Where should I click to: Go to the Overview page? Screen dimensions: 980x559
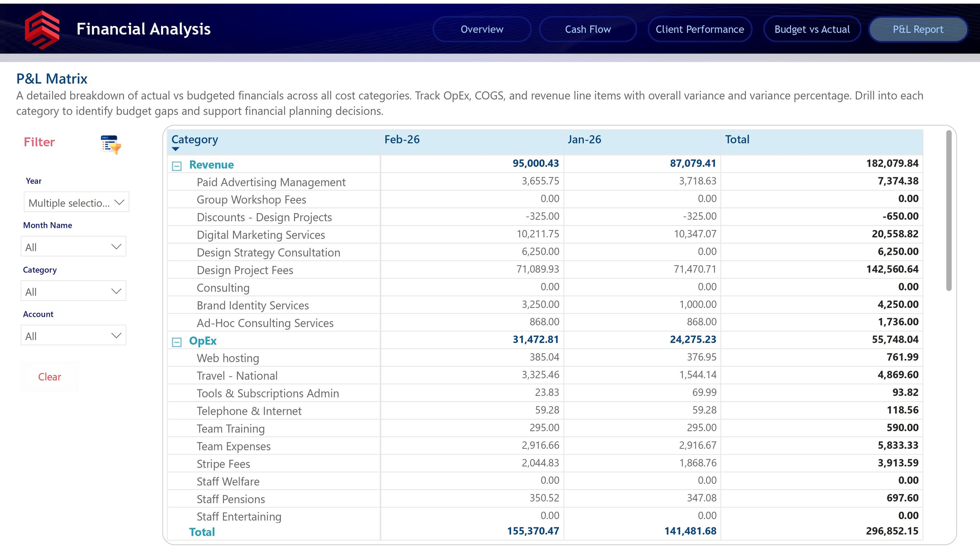(x=482, y=29)
